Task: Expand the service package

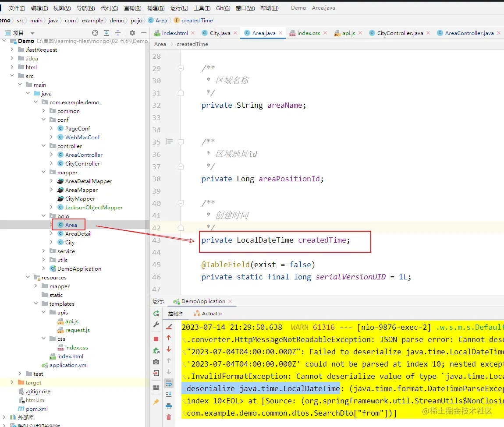Action: pos(44,251)
